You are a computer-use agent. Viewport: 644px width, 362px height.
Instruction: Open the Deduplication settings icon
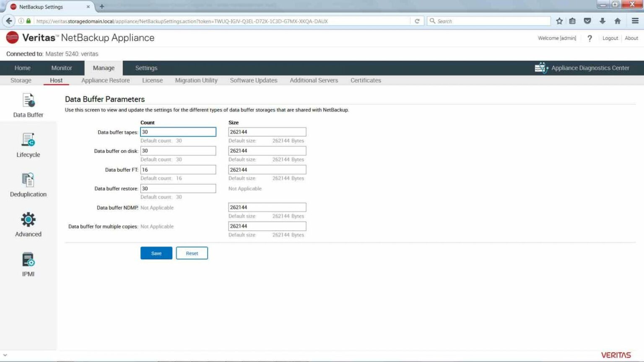coord(28,180)
